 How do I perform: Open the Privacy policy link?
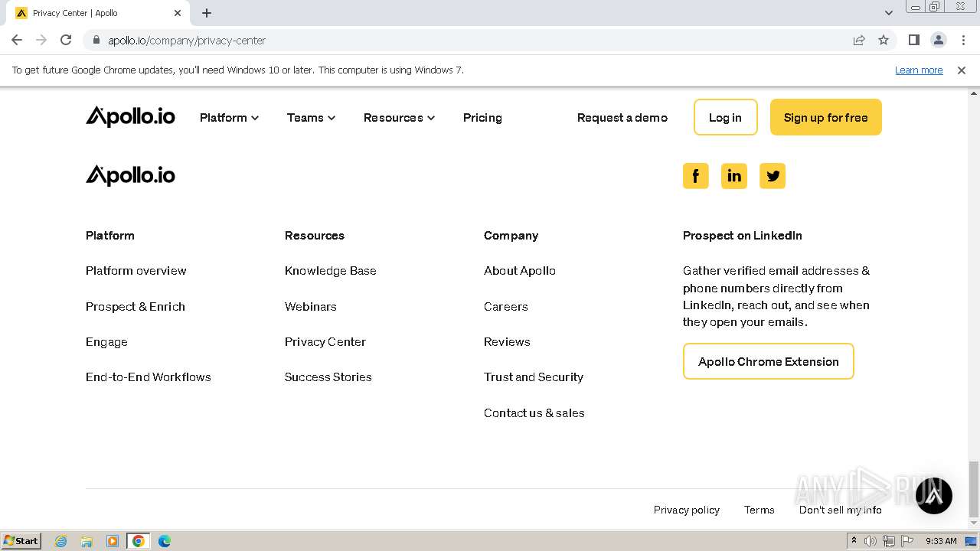tap(686, 510)
